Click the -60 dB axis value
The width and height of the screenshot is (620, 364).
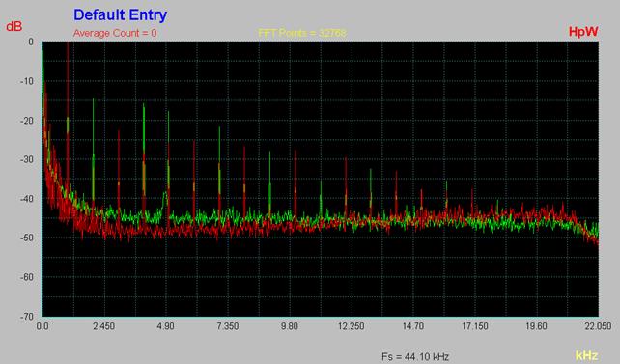tap(28, 277)
